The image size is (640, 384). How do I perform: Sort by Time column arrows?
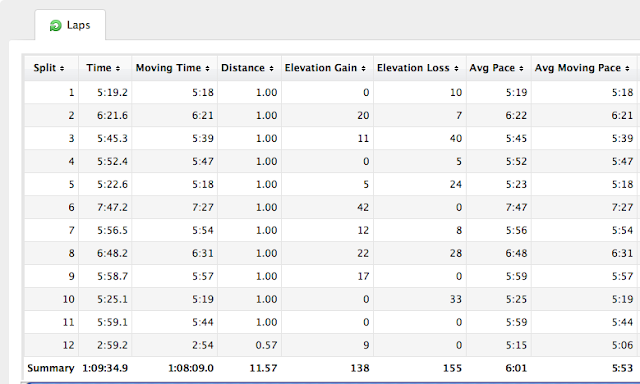[x=118, y=69]
